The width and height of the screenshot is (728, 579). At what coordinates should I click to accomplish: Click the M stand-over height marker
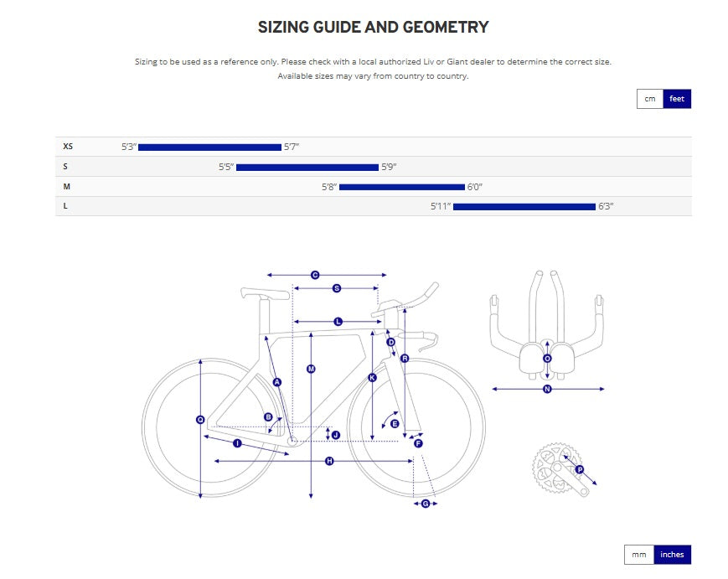click(x=311, y=369)
